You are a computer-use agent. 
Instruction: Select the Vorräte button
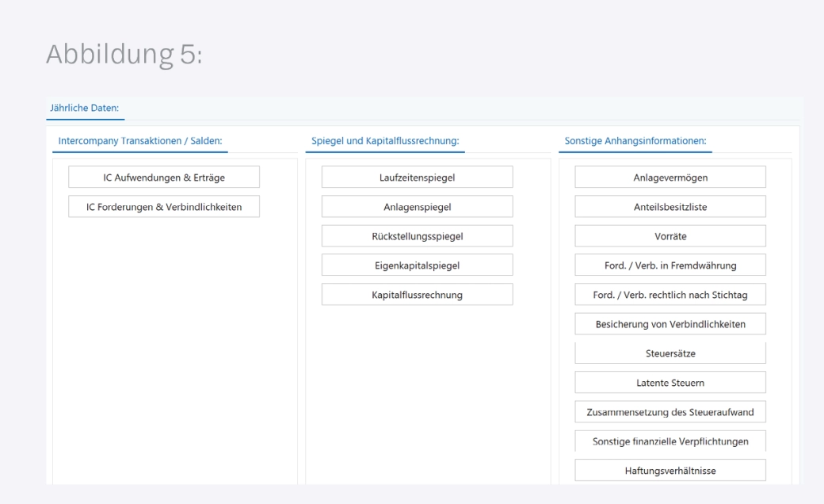670,236
